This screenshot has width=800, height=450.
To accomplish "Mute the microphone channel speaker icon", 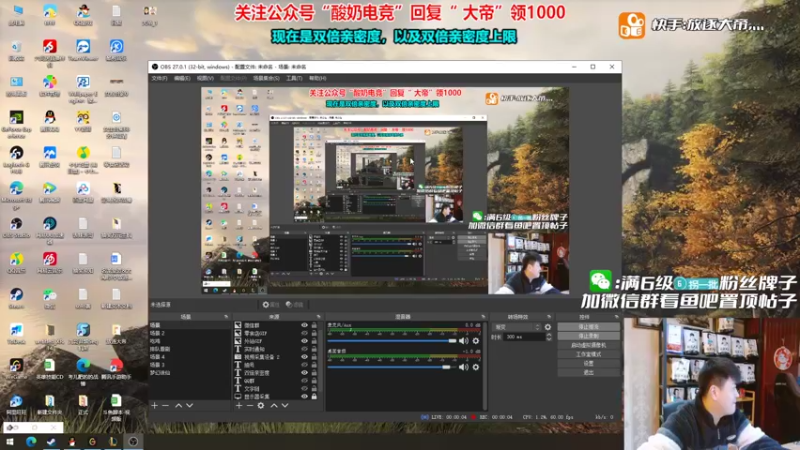I will (463, 340).
